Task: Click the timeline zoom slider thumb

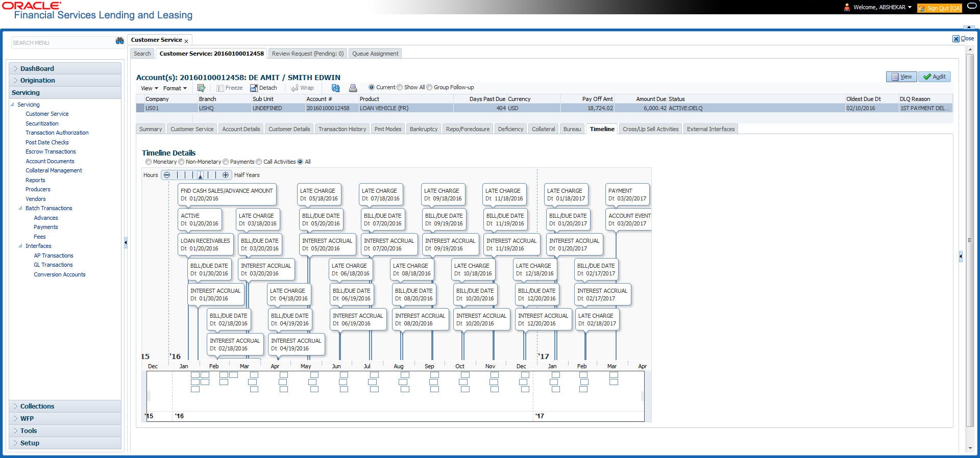Action: pyautogui.click(x=200, y=175)
